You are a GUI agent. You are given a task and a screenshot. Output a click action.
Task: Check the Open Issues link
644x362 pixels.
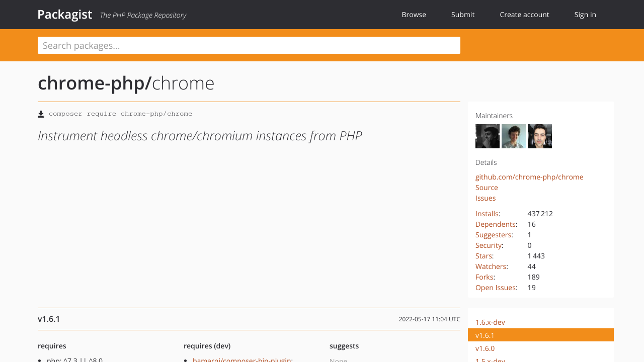(x=495, y=287)
